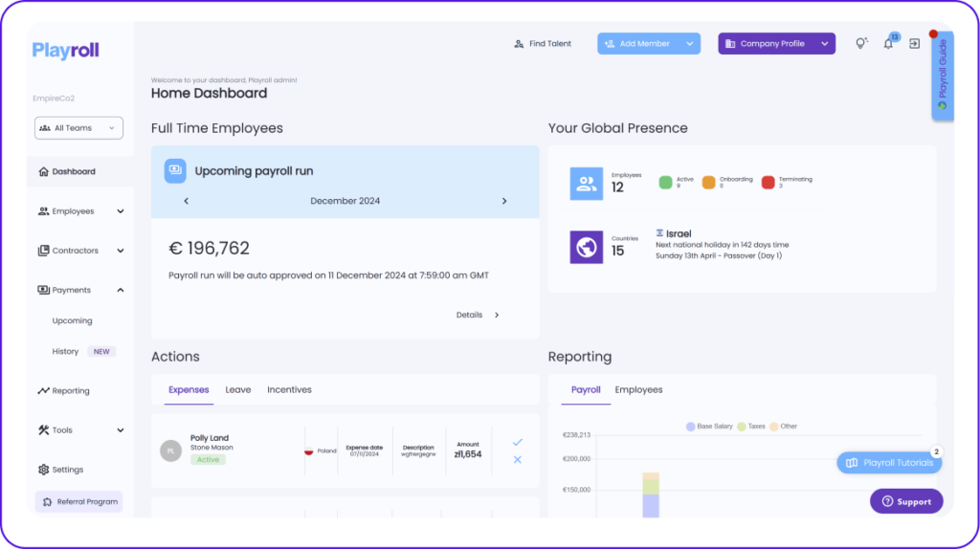The width and height of the screenshot is (980, 549).
Task: Click the stacked payroll chart bar
Action: tap(651, 495)
